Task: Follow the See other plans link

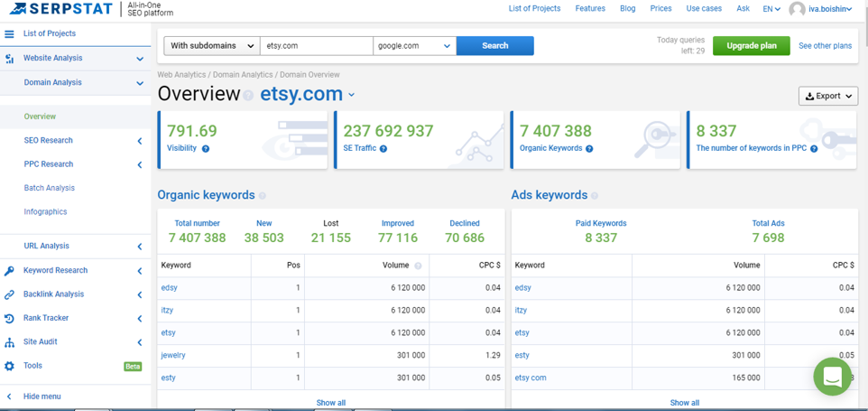Action: [x=825, y=46]
